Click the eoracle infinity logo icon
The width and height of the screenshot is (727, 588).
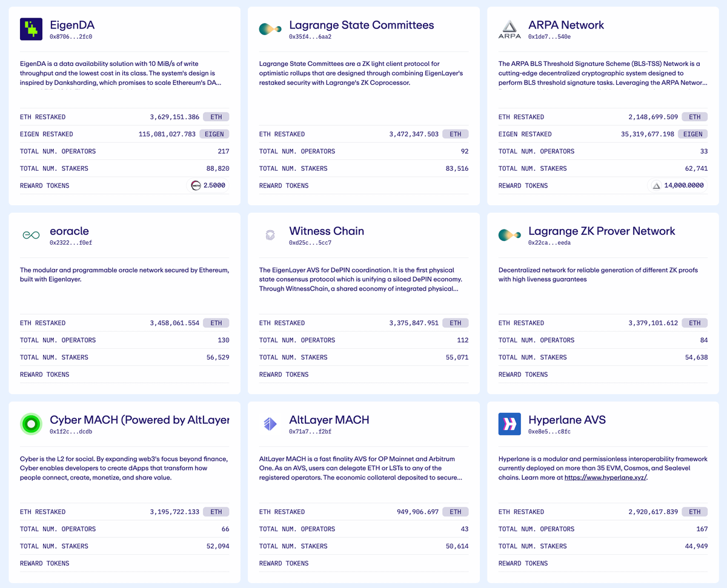click(x=31, y=235)
